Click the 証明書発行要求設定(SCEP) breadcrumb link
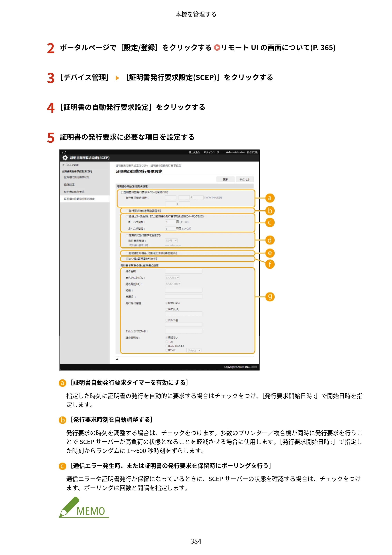 click(x=131, y=166)
